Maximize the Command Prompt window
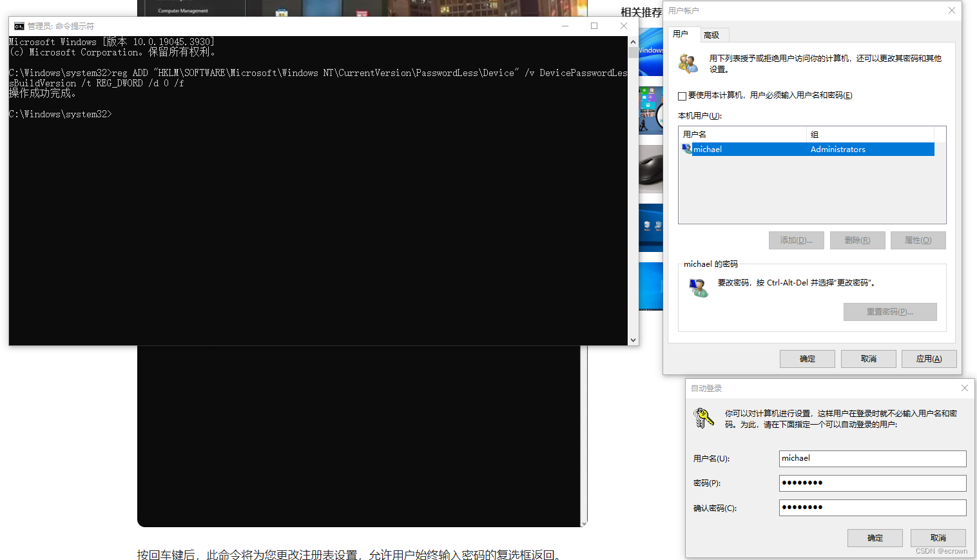The image size is (977, 560). pyautogui.click(x=594, y=26)
